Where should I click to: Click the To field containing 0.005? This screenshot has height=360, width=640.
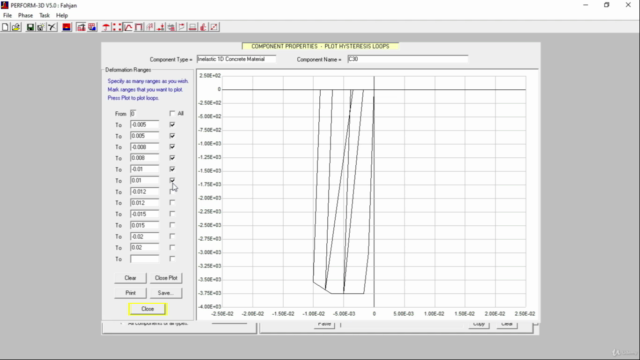[x=144, y=136]
